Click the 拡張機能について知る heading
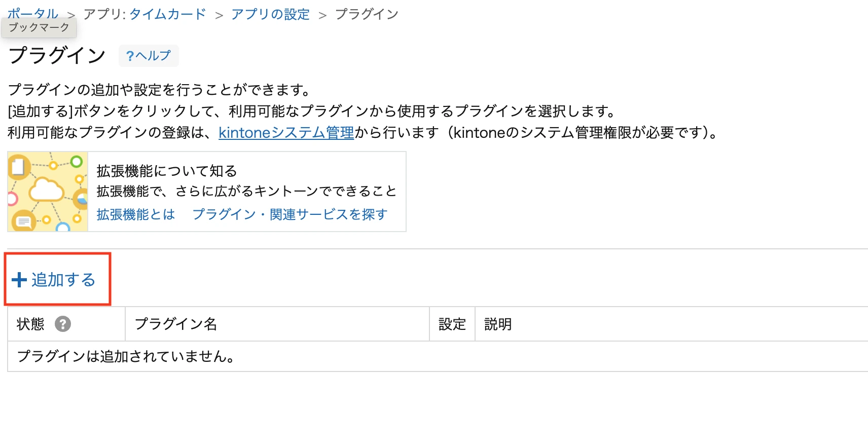 167,171
